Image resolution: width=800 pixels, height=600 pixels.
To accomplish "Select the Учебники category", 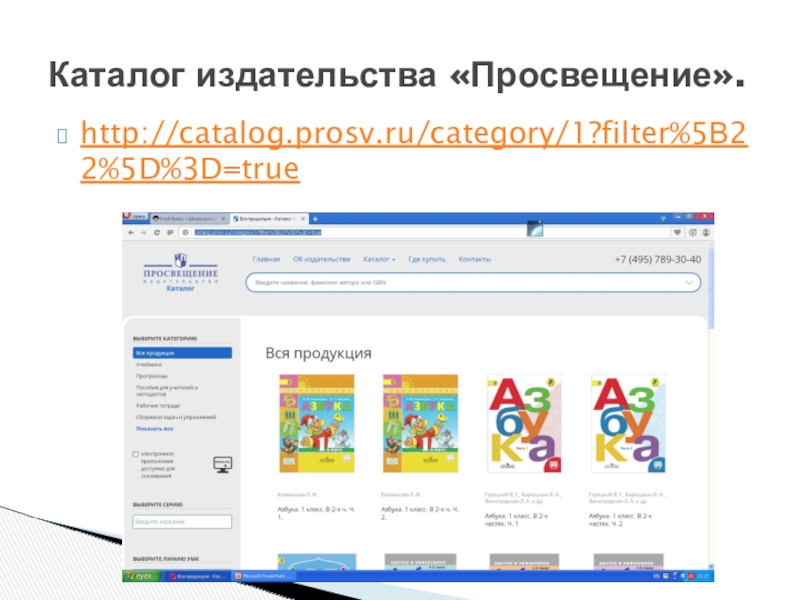I will (x=150, y=365).
